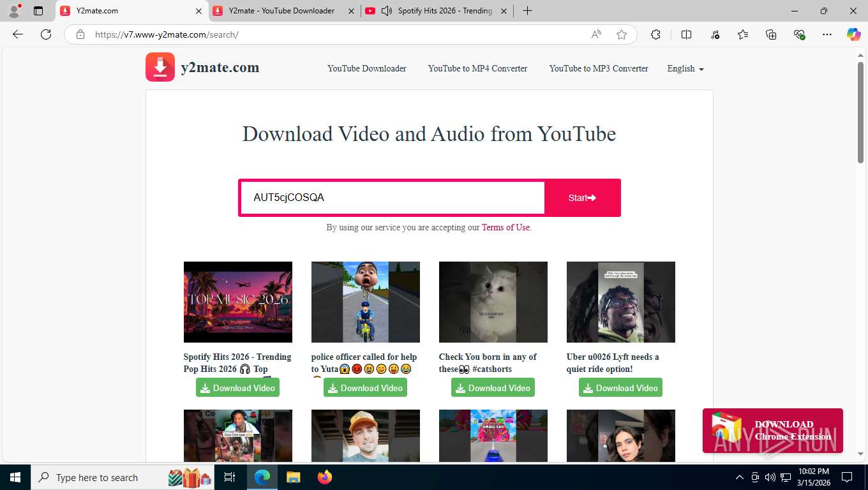Open Browser essentials heart icon
Image resolution: width=868 pixels, height=490 pixels.
click(x=799, y=34)
